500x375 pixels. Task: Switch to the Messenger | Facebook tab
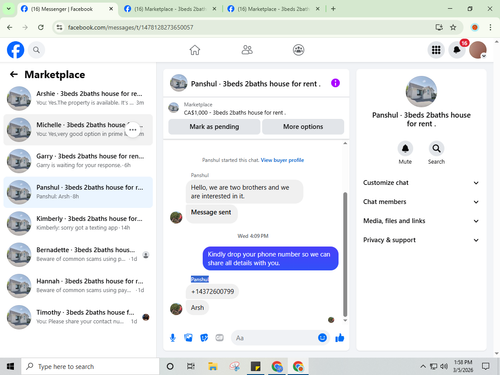(67, 9)
